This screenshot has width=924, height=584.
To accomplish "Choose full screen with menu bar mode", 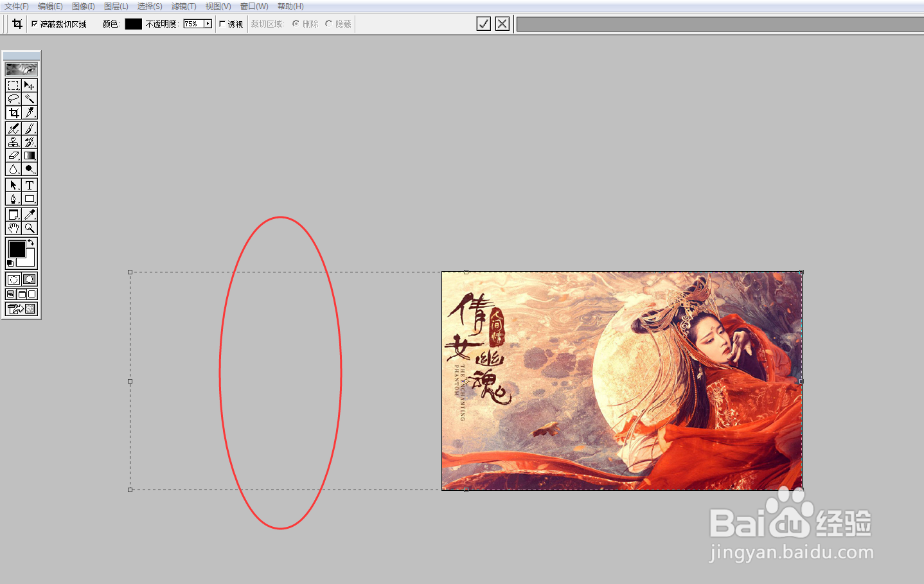I will coord(21,294).
